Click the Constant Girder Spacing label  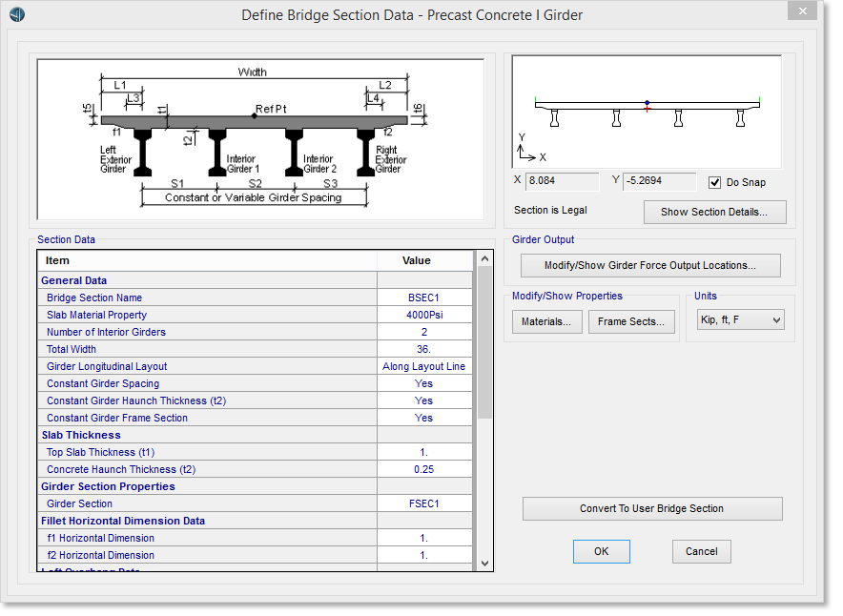pos(103,383)
